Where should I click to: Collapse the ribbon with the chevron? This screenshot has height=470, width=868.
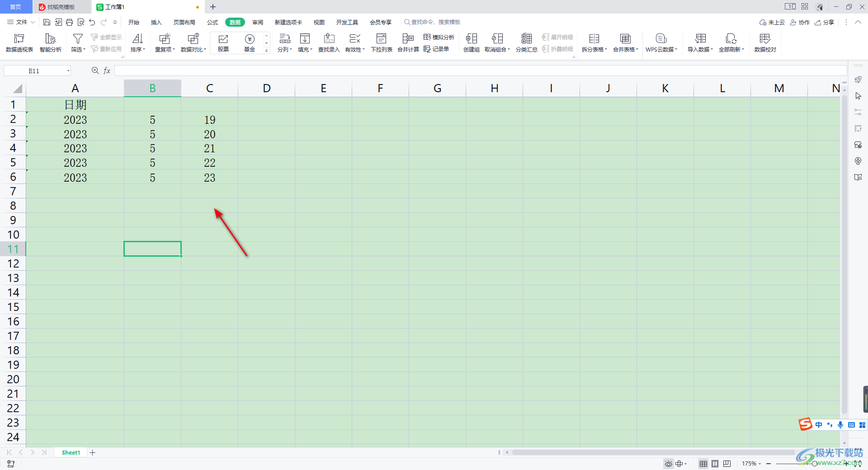click(858, 22)
